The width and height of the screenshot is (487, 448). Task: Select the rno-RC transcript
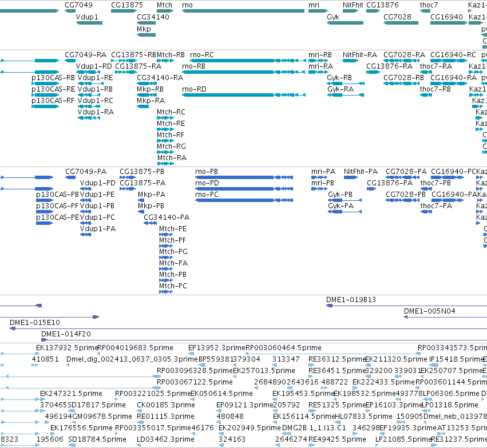coord(248,61)
